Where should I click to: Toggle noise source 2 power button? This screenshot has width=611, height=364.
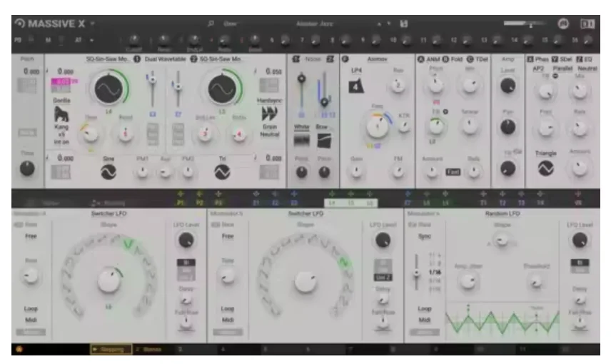coord(330,59)
